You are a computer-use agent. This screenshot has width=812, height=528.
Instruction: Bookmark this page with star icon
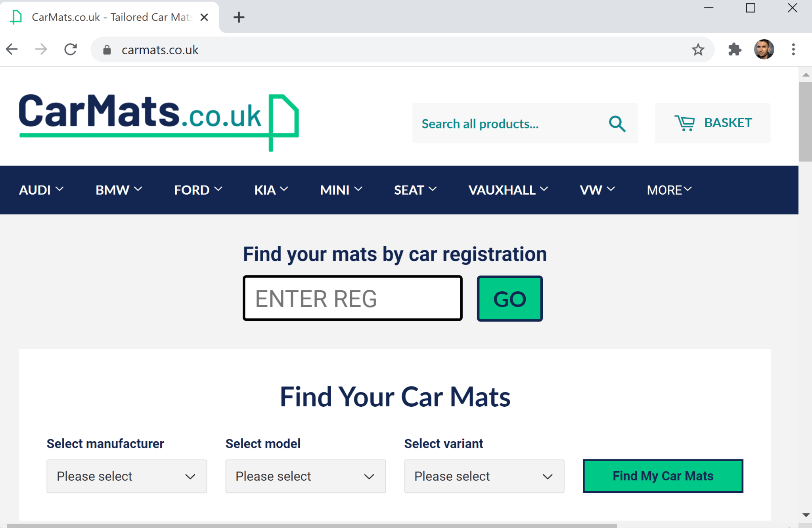pyautogui.click(x=698, y=50)
